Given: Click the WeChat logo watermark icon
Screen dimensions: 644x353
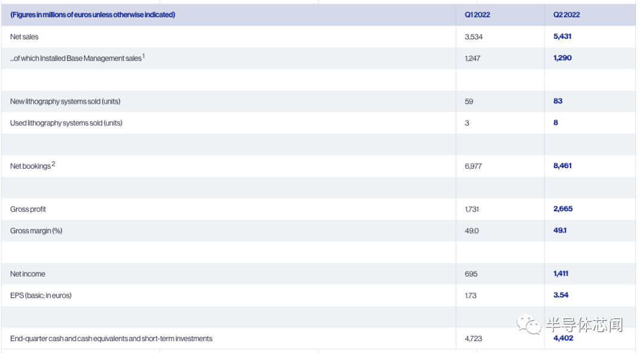Looking at the screenshot, I should (529, 324).
